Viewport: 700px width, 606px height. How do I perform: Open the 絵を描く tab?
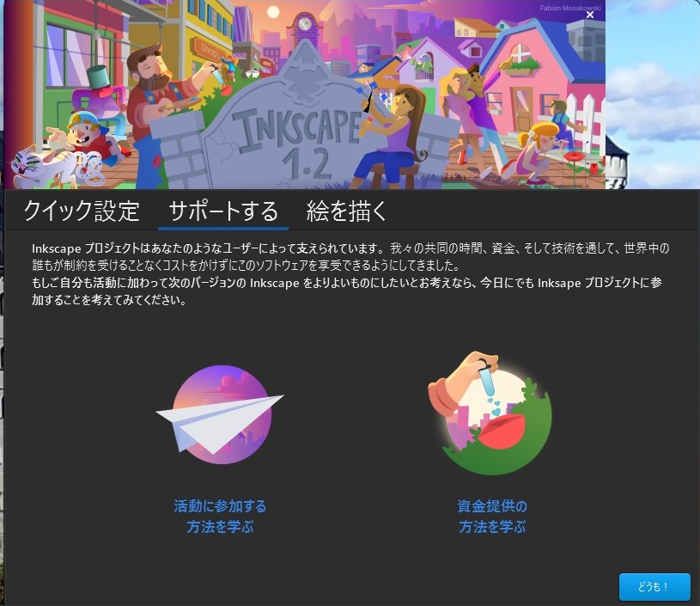pos(346,211)
